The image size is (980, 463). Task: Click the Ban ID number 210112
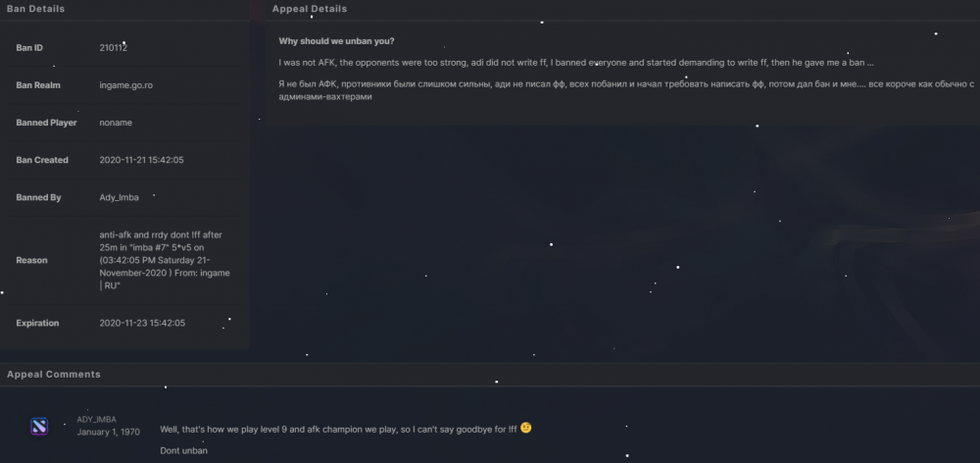114,47
